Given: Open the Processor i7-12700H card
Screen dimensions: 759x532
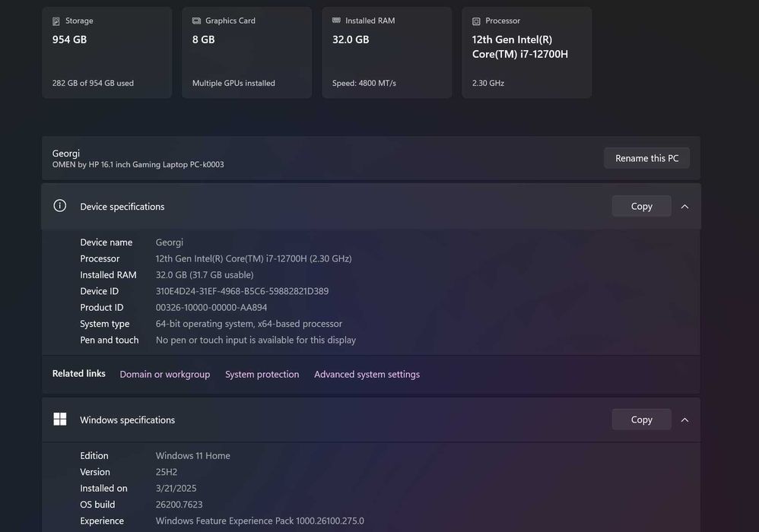Looking at the screenshot, I should point(526,52).
